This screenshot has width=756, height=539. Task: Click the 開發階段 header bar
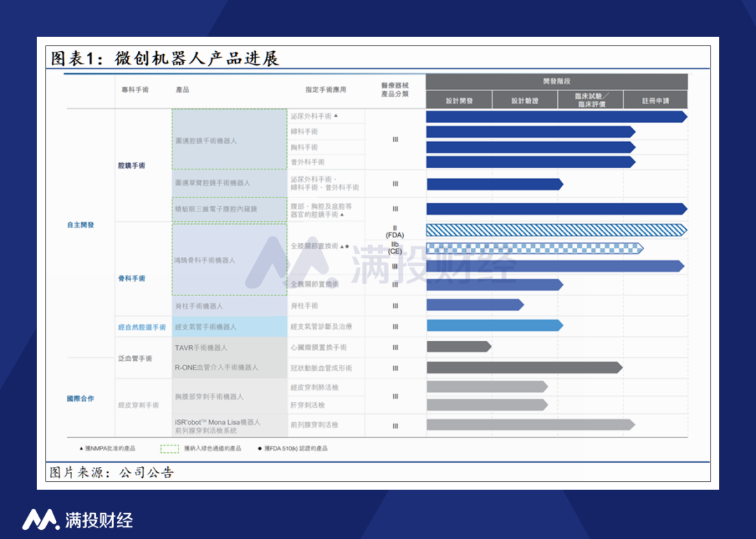coord(557,81)
